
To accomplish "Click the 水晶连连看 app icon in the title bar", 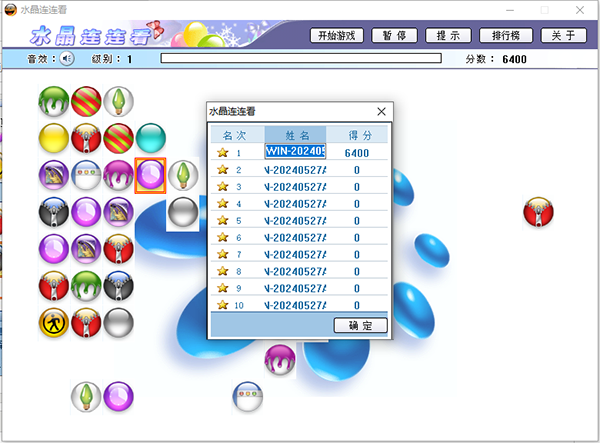I will pyautogui.click(x=10, y=10).
